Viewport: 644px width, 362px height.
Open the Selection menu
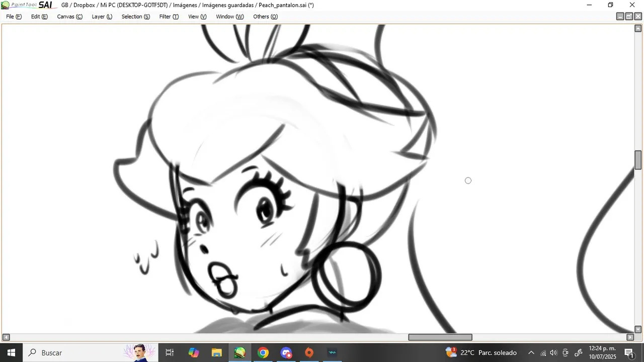pos(135,17)
